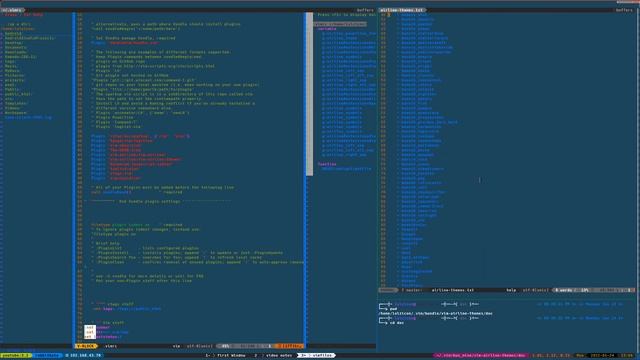
Task: Switch to tmux window 1 'first window'
Action: coord(225,356)
